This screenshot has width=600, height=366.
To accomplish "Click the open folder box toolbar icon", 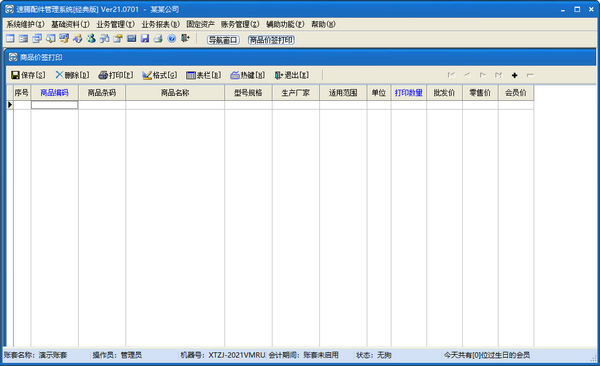I will [x=118, y=39].
